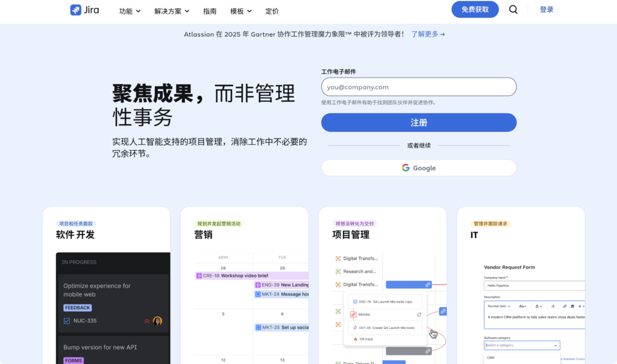This screenshot has height=364, width=617.
Task: Select the 指南 menu item
Action: pos(210,10)
